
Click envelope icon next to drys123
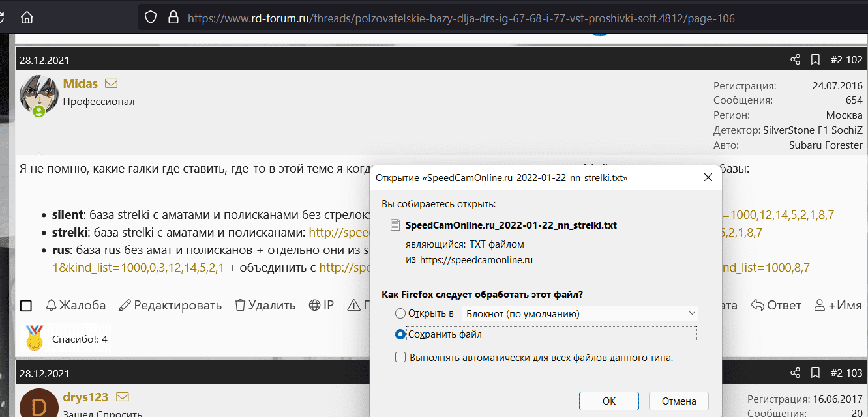[122, 397]
